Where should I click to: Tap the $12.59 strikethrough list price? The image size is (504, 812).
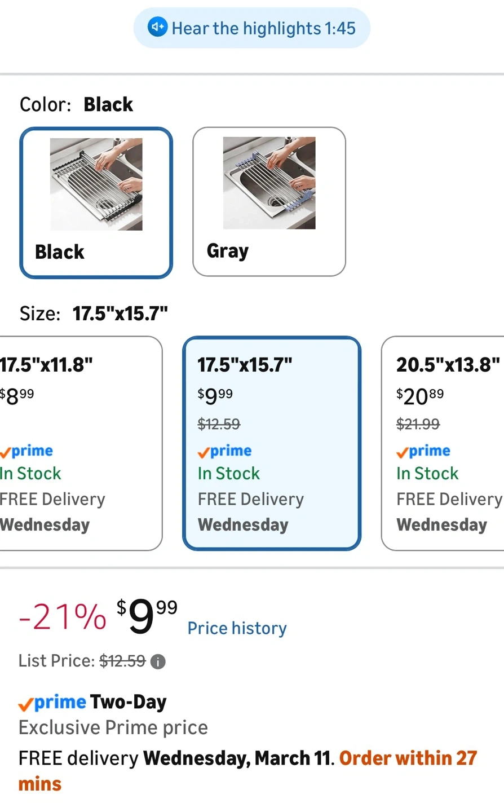[x=122, y=661]
